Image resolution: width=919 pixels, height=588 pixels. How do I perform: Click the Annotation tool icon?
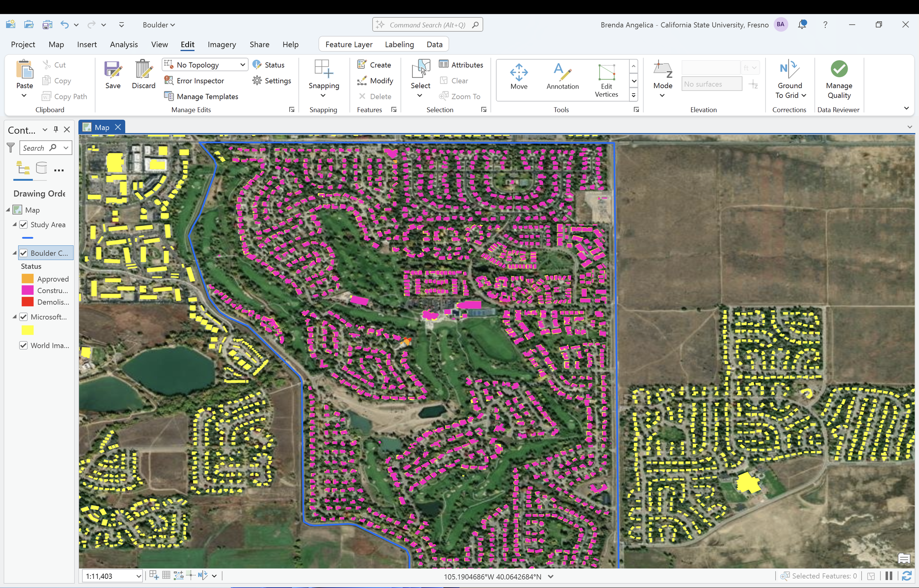(562, 72)
